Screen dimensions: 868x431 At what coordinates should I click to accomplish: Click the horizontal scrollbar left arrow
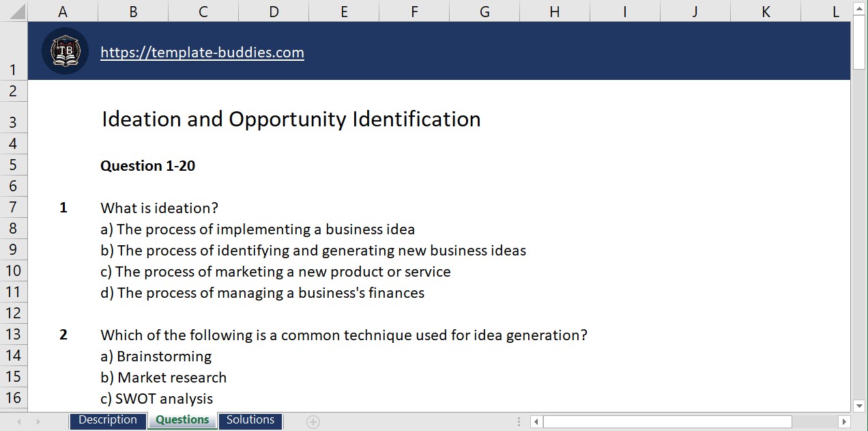535,421
